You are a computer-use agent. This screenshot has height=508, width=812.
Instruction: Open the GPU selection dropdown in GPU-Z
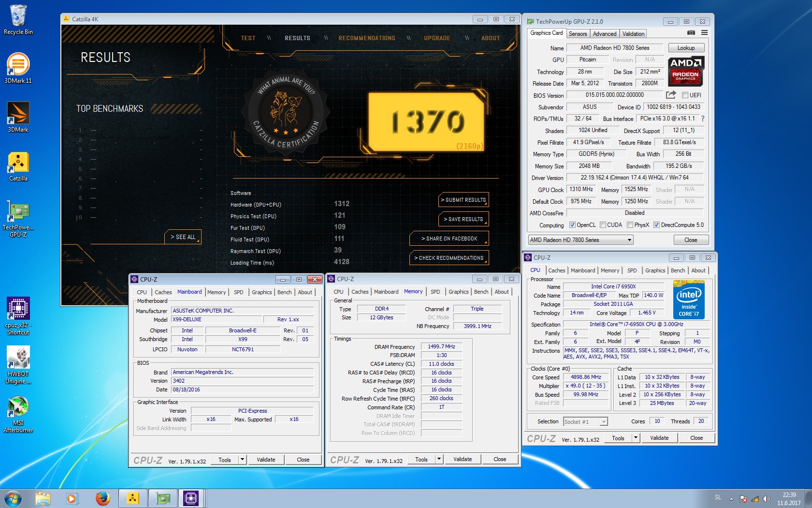point(580,240)
